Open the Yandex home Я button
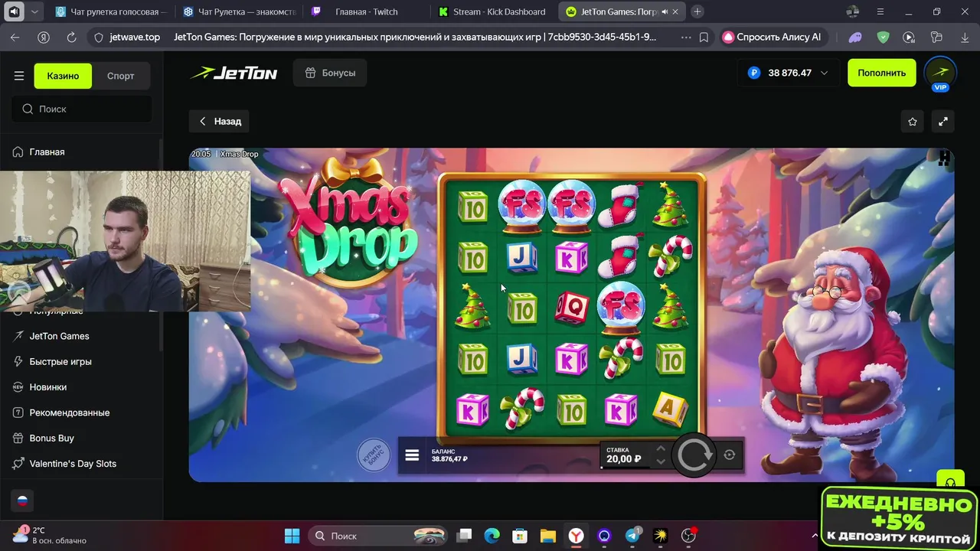Screen dimensions: 980x551 pyautogui.click(x=44, y=37)
